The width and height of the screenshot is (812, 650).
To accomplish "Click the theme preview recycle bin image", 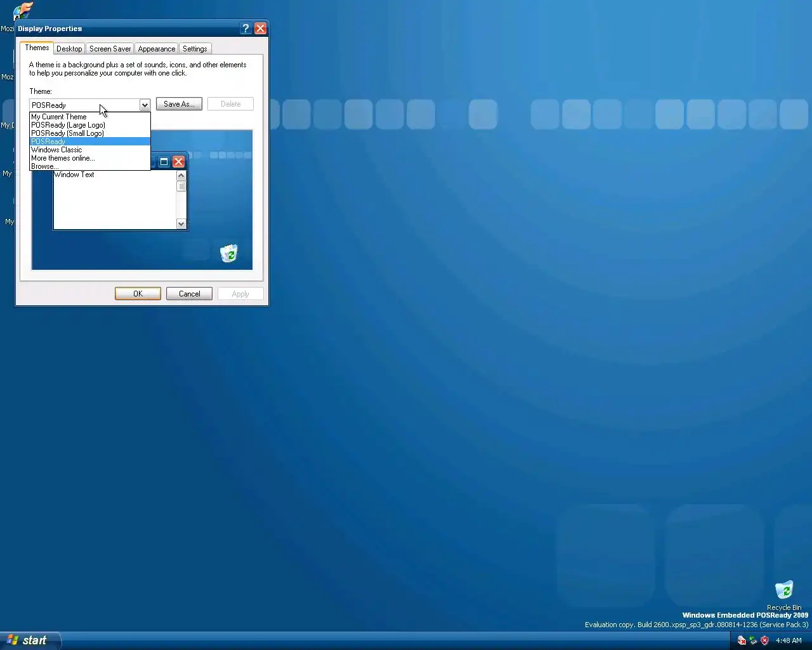I will (x=228, y=253).
